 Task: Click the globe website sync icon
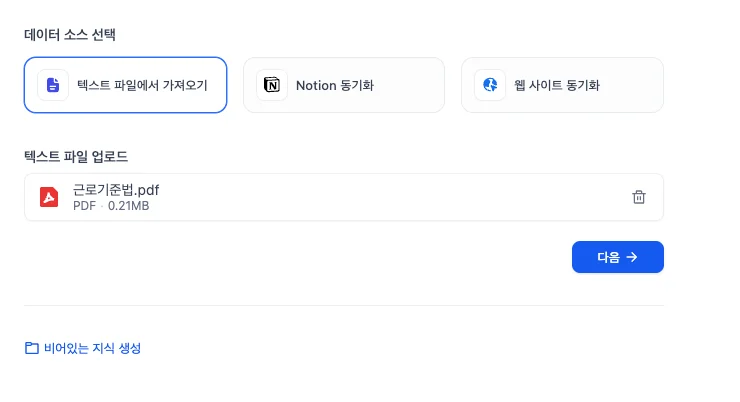490,85
